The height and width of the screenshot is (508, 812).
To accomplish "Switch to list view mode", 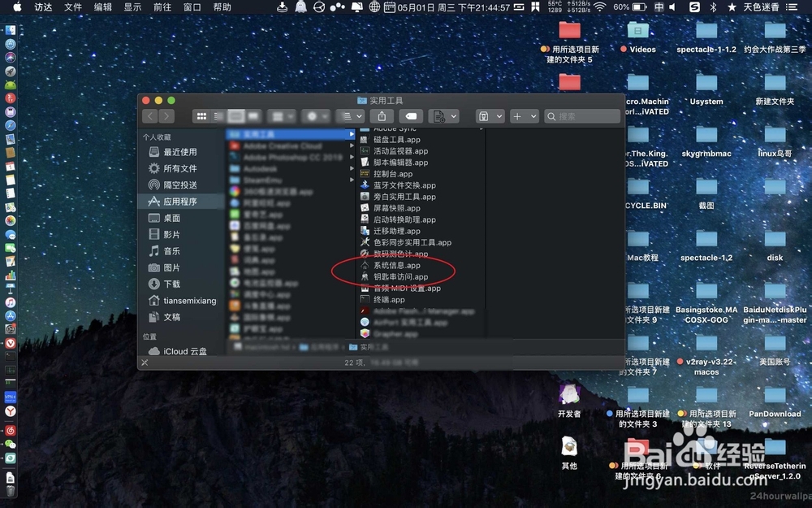I will 215,115.
